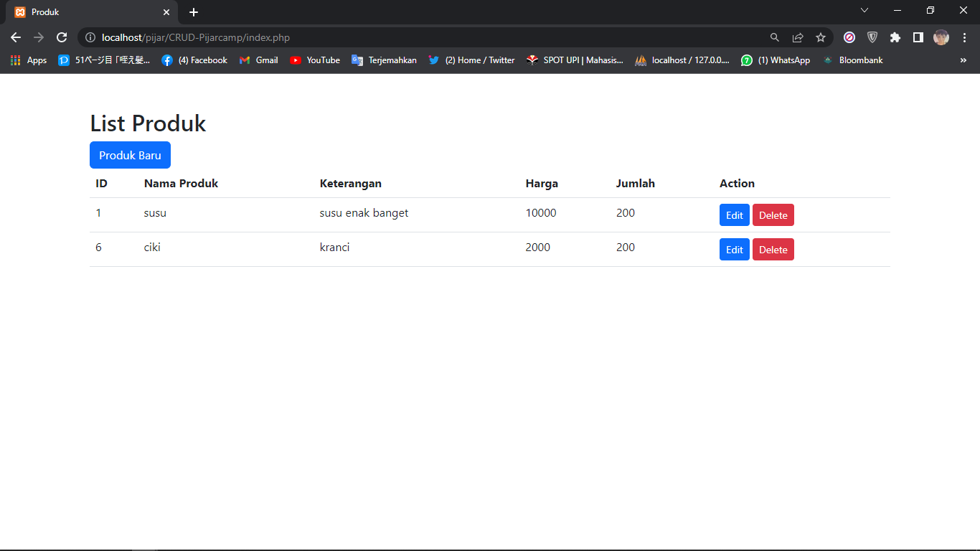Screen dimensions: 980x551
Task: Click the privacy shield extension icon
Action: 872,37
